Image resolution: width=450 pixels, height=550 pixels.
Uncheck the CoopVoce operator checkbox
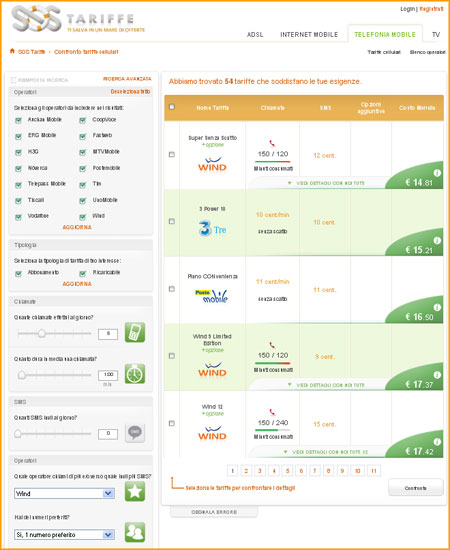[83, 120]
